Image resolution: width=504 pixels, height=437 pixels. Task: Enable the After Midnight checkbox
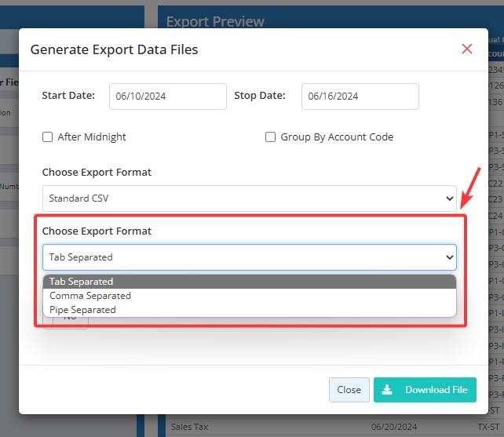(48, 137)
